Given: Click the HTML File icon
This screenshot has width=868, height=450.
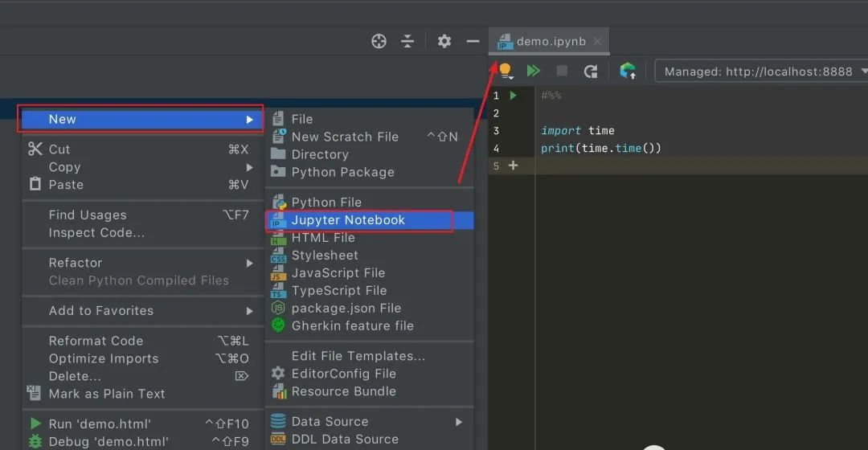Looking at the screenshot, I should [278, 238].
